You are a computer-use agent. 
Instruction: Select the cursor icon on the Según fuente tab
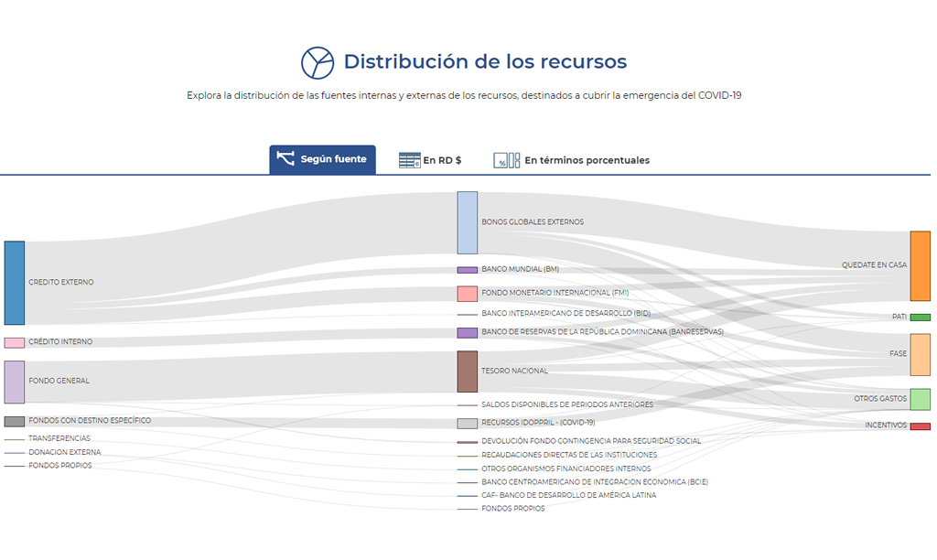click(x=286, y=158)
